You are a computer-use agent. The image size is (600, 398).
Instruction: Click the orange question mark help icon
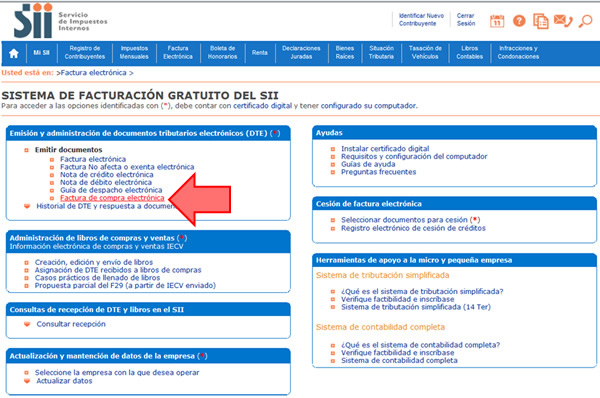(519, 21)
